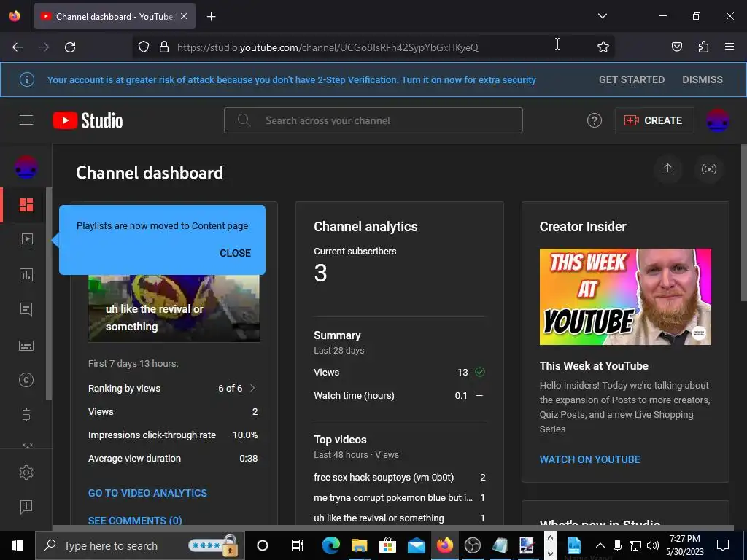Open the This Week at YouTube thumbnail
This screenshot has height=560, width=747.
625,296
